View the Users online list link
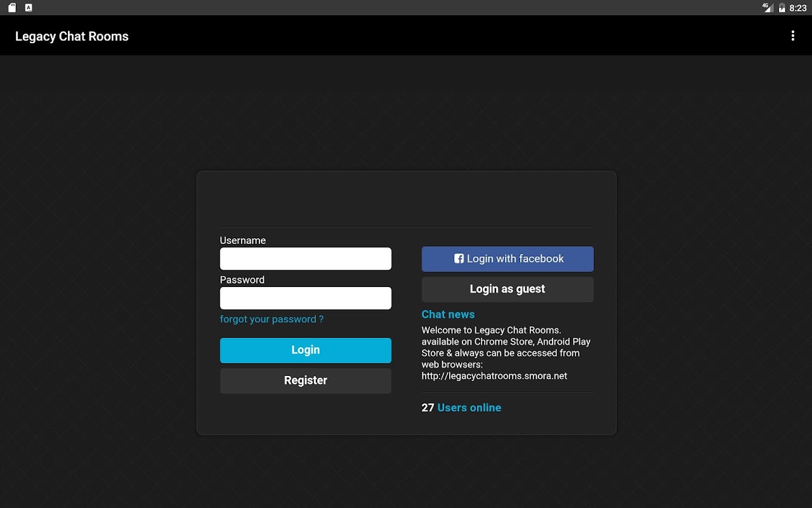Screen dimensions: 812x508 [x=469, y=408]
